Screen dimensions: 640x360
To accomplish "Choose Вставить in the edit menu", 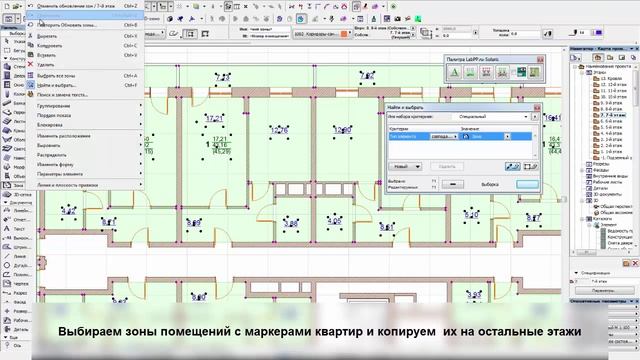I will pyautogui.click(x=85, y=55).
